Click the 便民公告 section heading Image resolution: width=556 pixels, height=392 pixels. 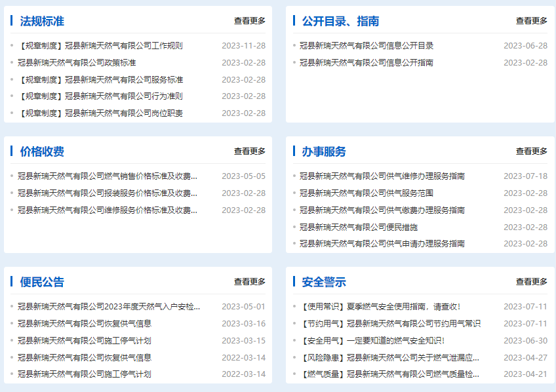pos(42,282)
